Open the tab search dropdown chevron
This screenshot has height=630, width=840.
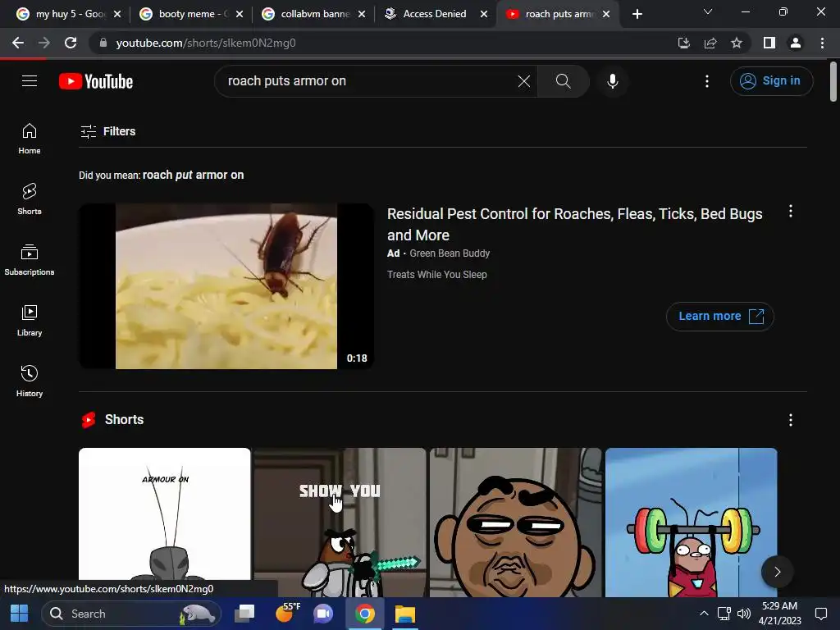[x=708, y=11]
